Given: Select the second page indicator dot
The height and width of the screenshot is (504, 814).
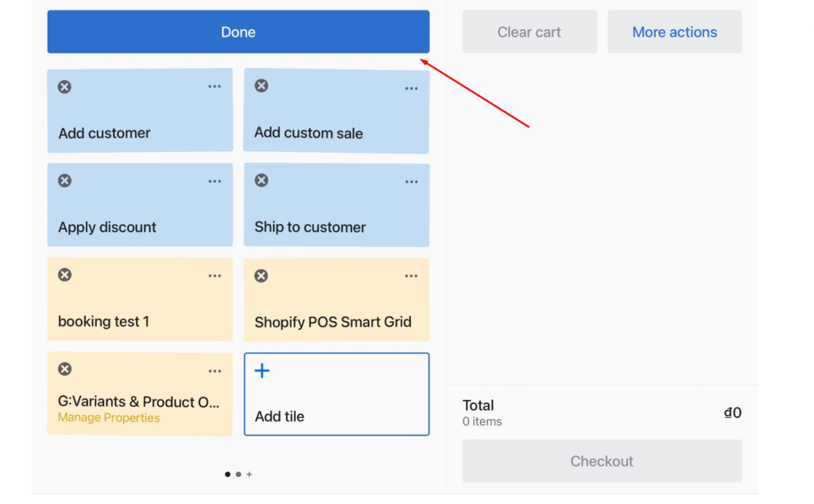Looking at the screenshot, I should tap(238, 474).
